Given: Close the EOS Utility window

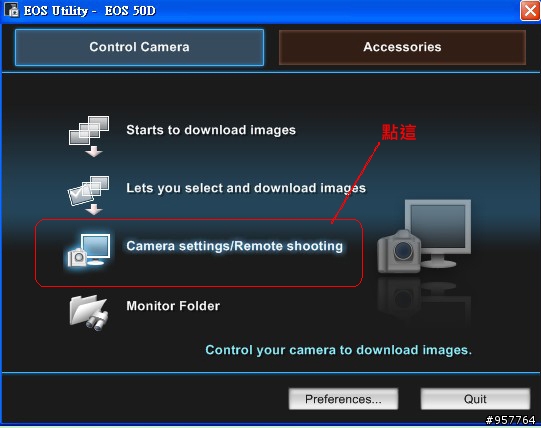Looking at the screenshot, I should pyautogui.click(x=530, y=11).
